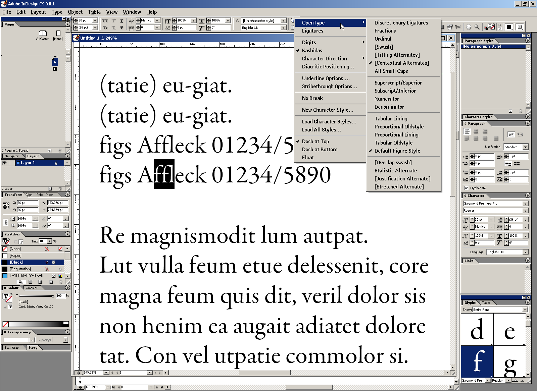Select the Zoom magnifier tool

477,27
